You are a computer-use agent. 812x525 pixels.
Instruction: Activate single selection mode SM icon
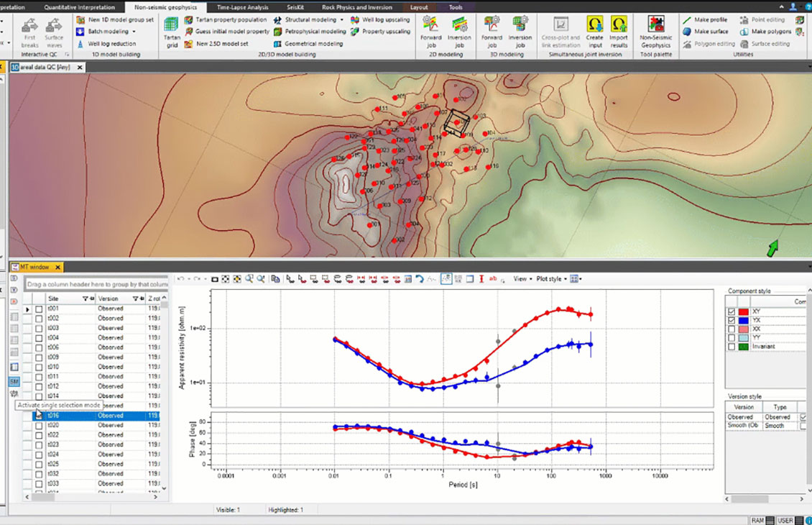click(x=14, y=381)
